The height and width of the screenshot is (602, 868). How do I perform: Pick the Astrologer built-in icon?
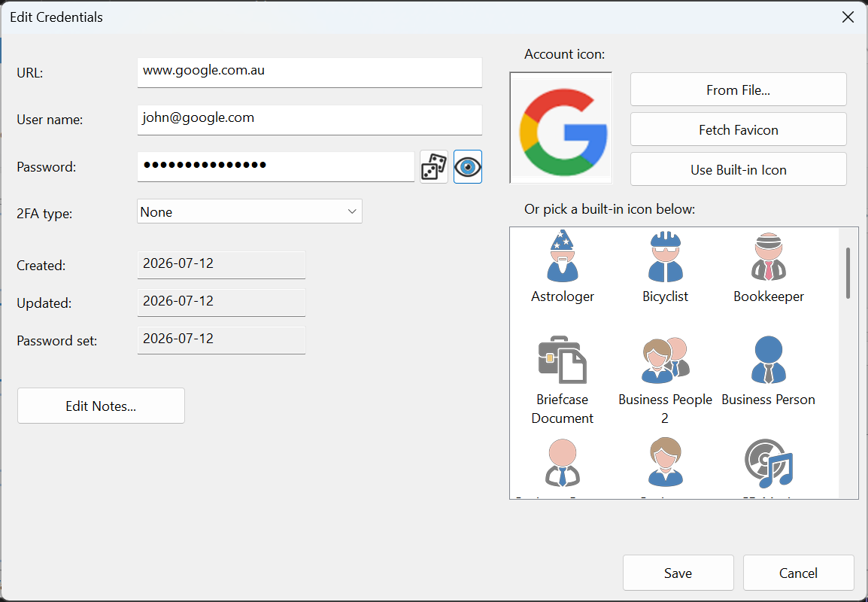click(563, 257)
